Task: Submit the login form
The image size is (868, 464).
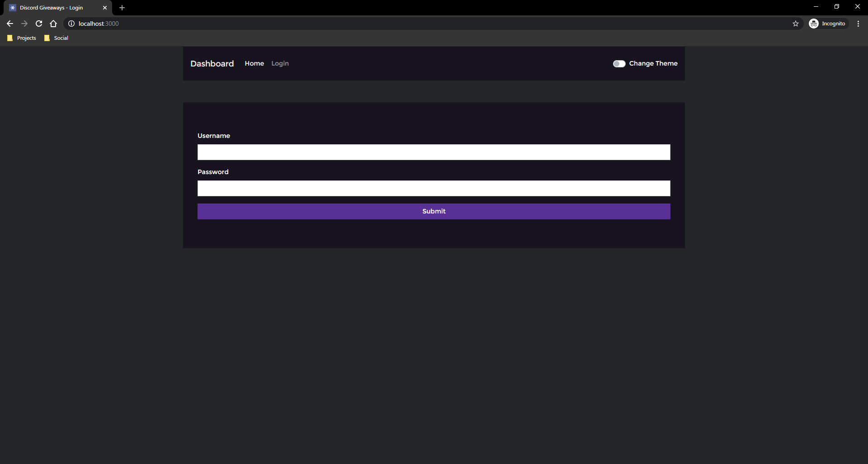Action: point(434,211)
